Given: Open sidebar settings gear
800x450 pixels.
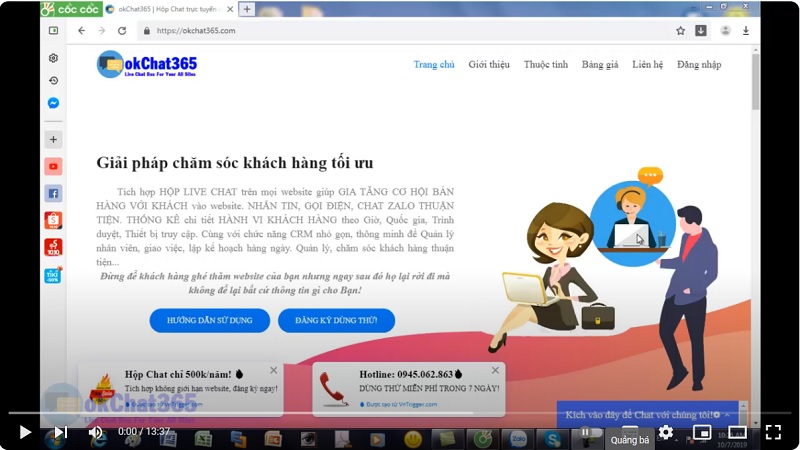Looking at the screenshot, I should [53, 58].
